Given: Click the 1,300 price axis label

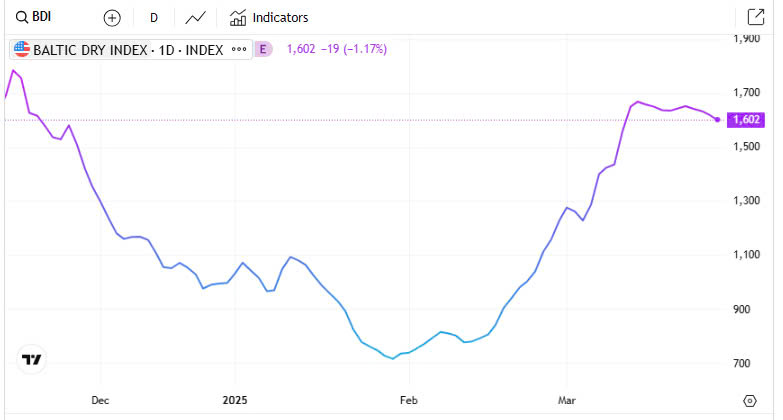Looking at the screenshot, I should click(x=747, y=200).
